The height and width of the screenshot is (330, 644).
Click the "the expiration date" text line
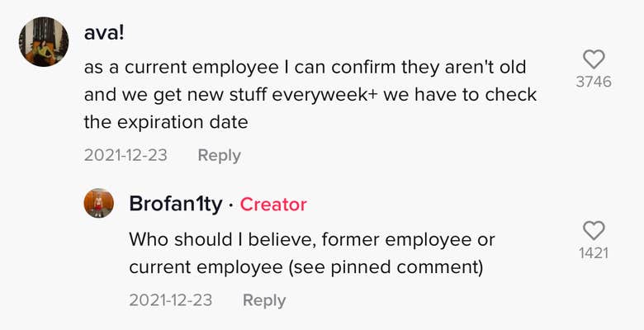pos(165,123)
